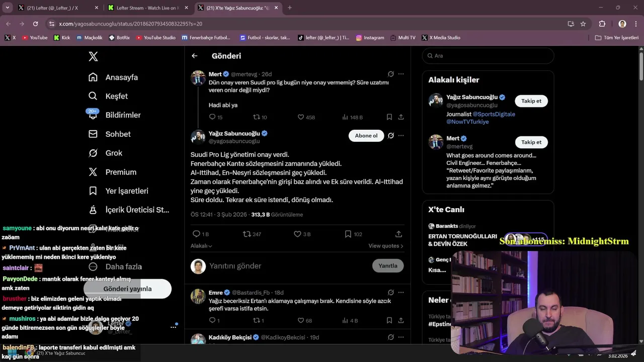644x362 pixels.
Task: Open Fenerbahçe Futbol bookmark
Action: (206, 38)
